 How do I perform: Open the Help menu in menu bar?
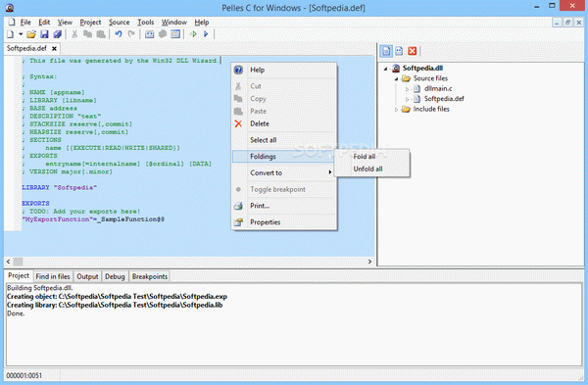coord(202,23)
